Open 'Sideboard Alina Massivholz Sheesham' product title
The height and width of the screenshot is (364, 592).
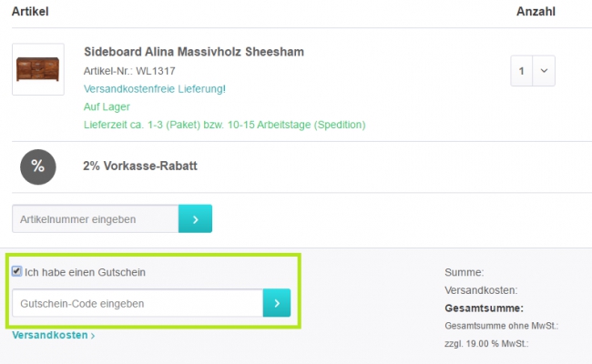(x=194, y=52)
